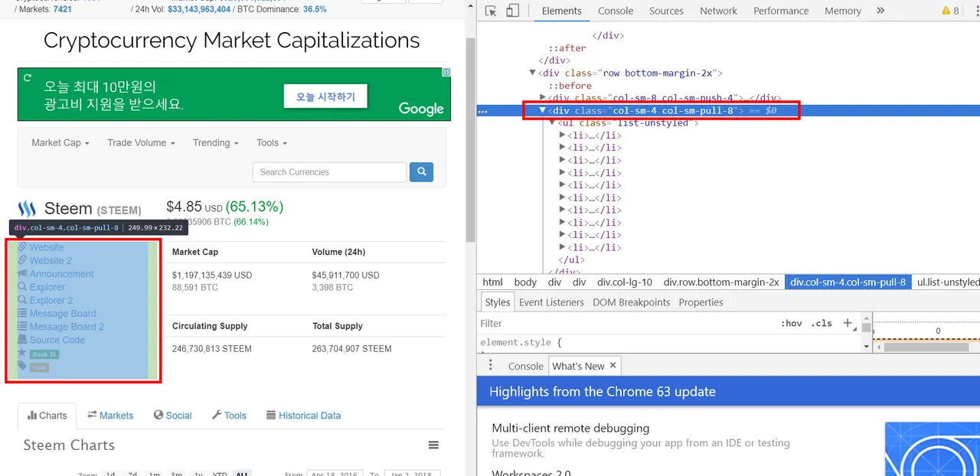
Task: Click the arrows icon on the Markets tab
Action: click(x=92, y=415)
